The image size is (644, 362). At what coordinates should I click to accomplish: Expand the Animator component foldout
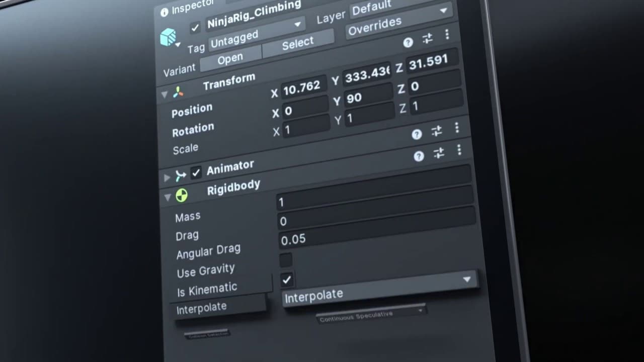pyautogui.click(x=167, y=177)
